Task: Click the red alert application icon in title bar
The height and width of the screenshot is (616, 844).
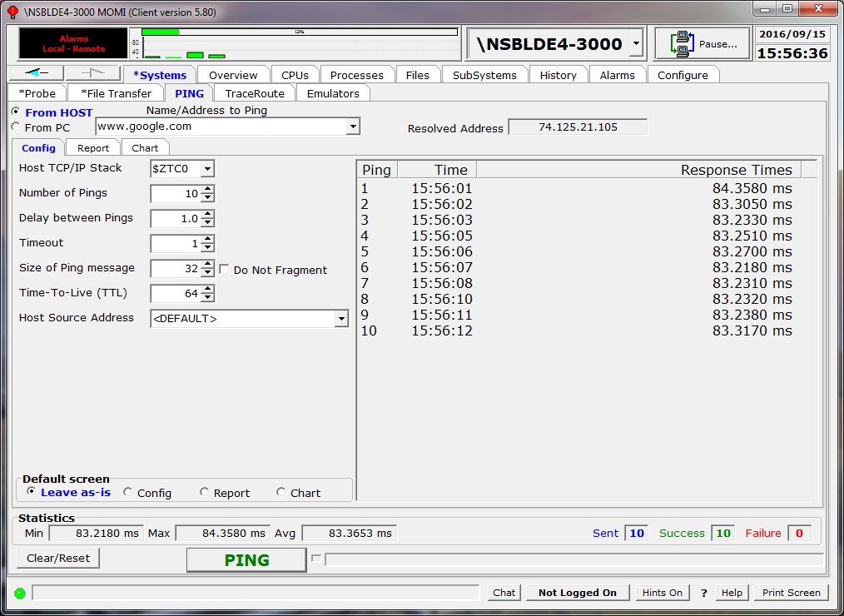Action: [x=12, y=12]
